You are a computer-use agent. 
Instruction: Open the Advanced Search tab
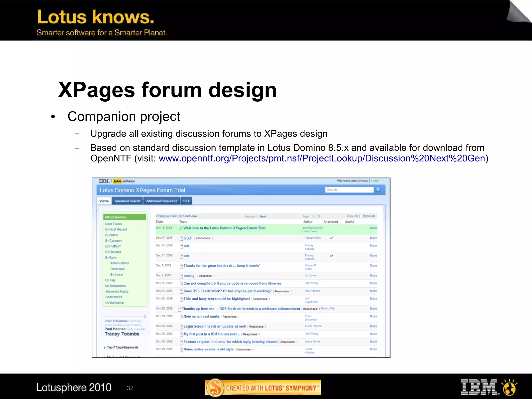click(x=127, y=201)
